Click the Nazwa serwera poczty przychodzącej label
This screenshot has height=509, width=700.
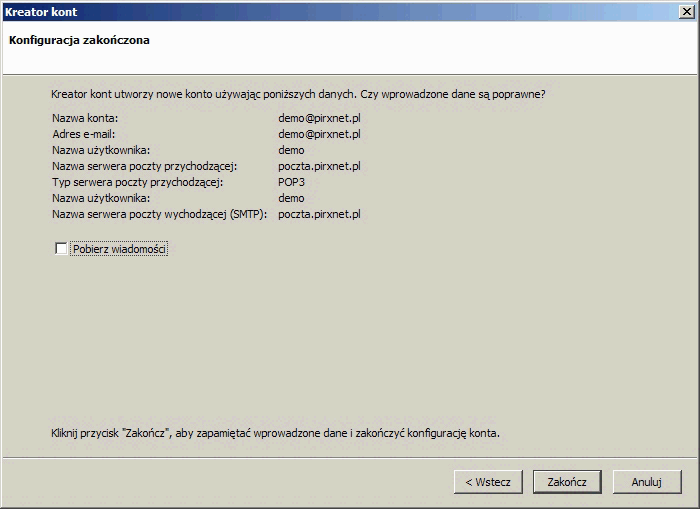pos(144,166)
